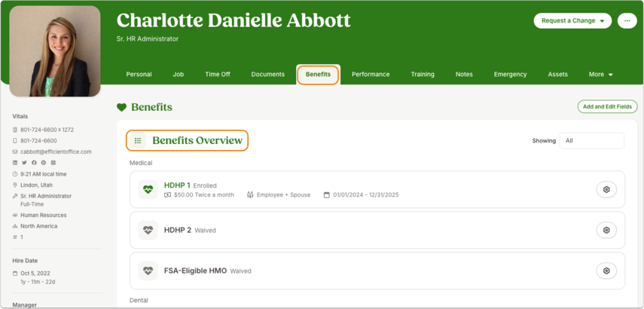Switch to the Training tab
644x309 pixels.
point(423,75)
